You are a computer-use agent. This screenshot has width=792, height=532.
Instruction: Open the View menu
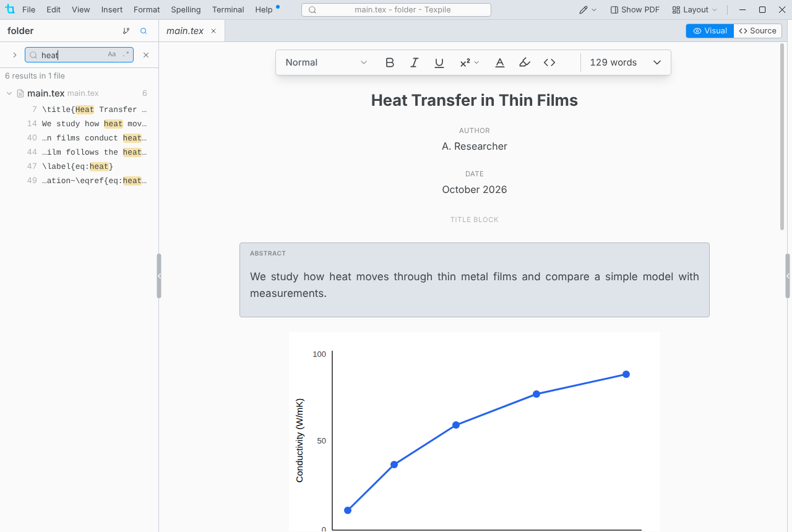click(x=80, y=10)
